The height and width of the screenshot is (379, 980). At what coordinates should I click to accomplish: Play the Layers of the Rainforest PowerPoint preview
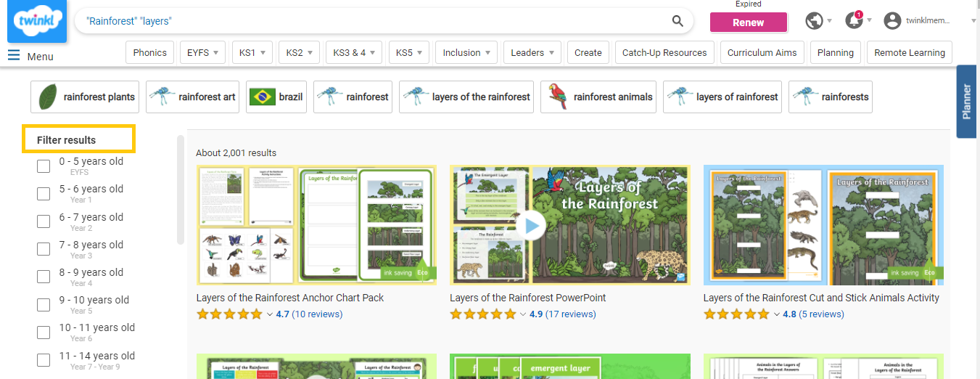pos(532,225)
